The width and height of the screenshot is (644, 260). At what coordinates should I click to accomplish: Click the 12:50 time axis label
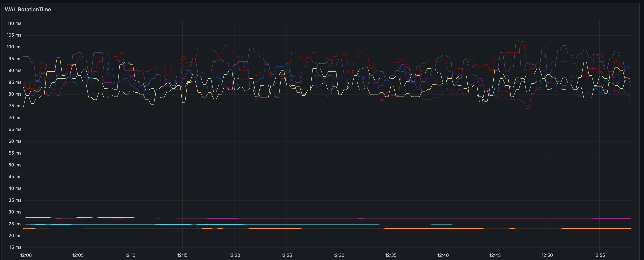[x=547, y=255]
